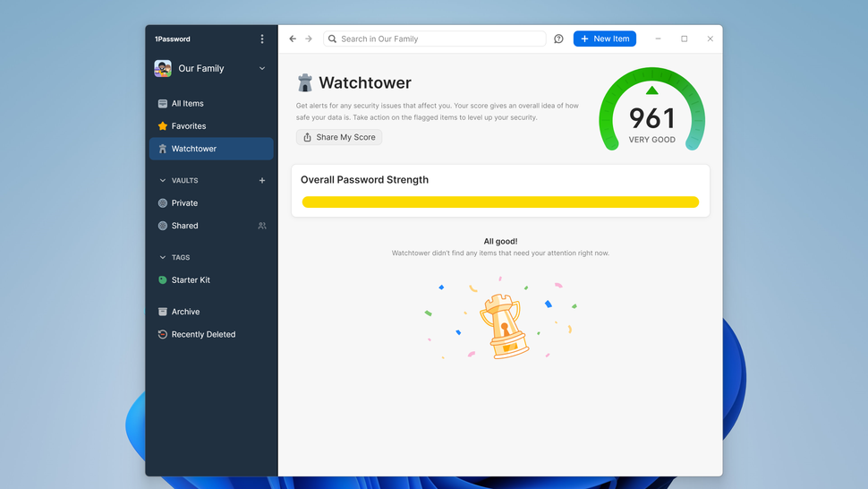Viewport: 868px width, 489px height.
Task: Click the Watchtower tower icon in heading
Action: [305, 82]
